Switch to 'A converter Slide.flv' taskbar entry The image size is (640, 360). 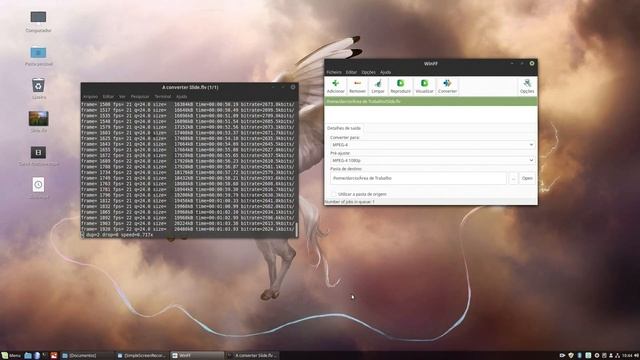(x=252, y=356)
